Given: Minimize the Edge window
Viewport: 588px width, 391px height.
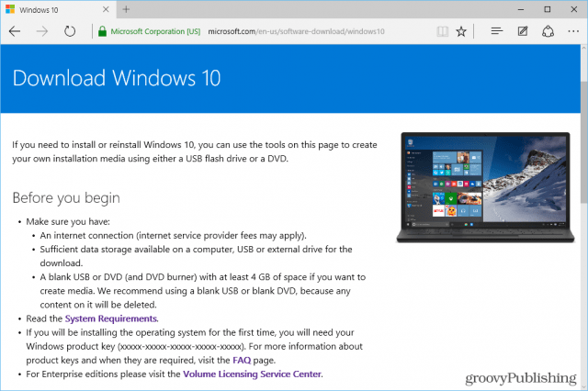Looking at the screenshot, I should [521, 9].
